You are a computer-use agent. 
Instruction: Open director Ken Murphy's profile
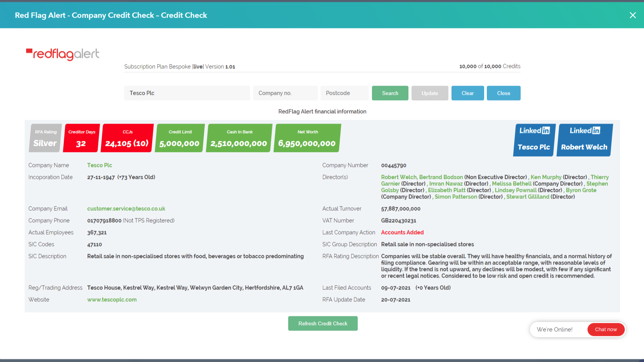pyautogui.click(x=546, y=177)
